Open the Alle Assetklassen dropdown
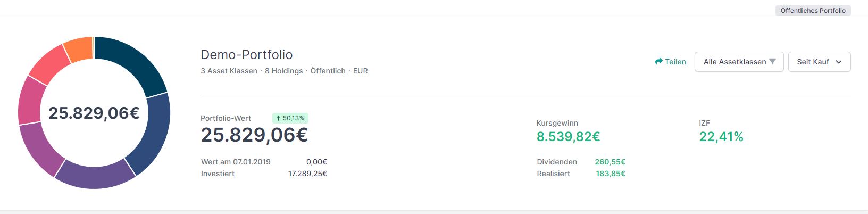This screenshot has height=214, width=868. (x=739, y=62)
